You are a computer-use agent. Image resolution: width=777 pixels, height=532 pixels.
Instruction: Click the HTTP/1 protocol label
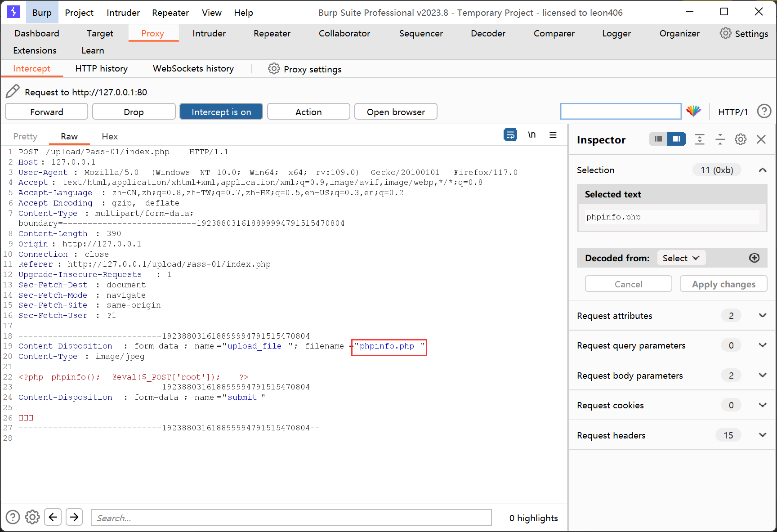pyautogui.click(x=733, y=112)
